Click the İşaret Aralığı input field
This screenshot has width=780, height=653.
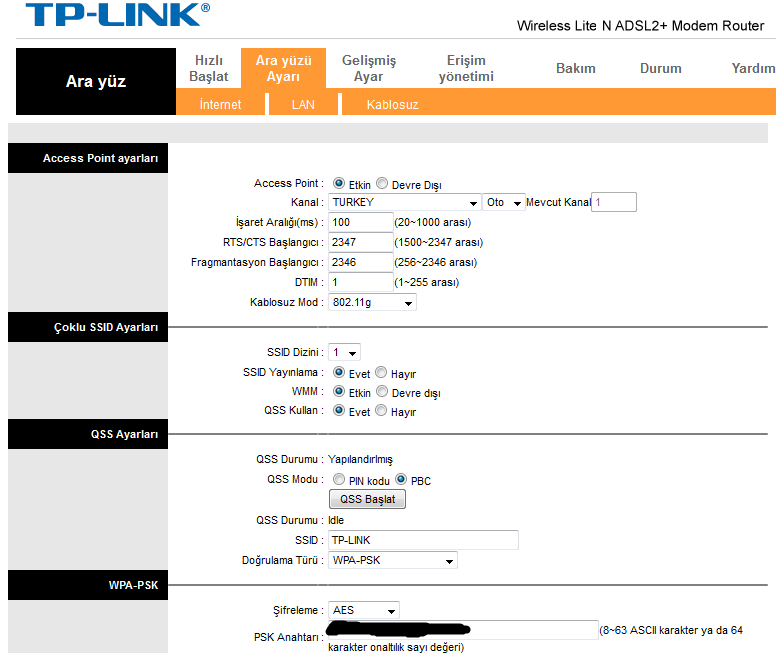click(361, 222)
